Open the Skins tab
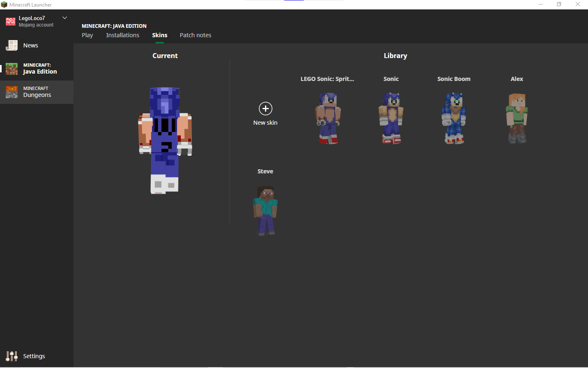This screenshot has height=368, width=588. [x=159, y=35]
